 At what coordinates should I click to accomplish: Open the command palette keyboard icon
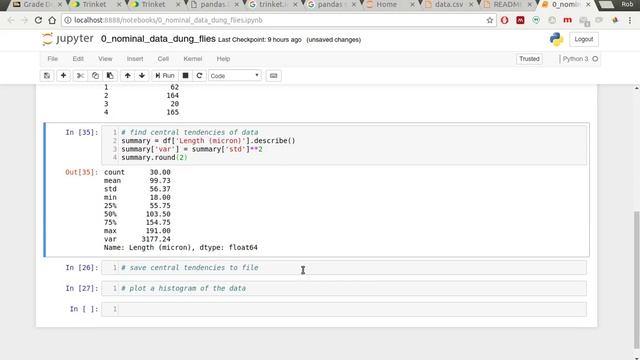point(273,76)
